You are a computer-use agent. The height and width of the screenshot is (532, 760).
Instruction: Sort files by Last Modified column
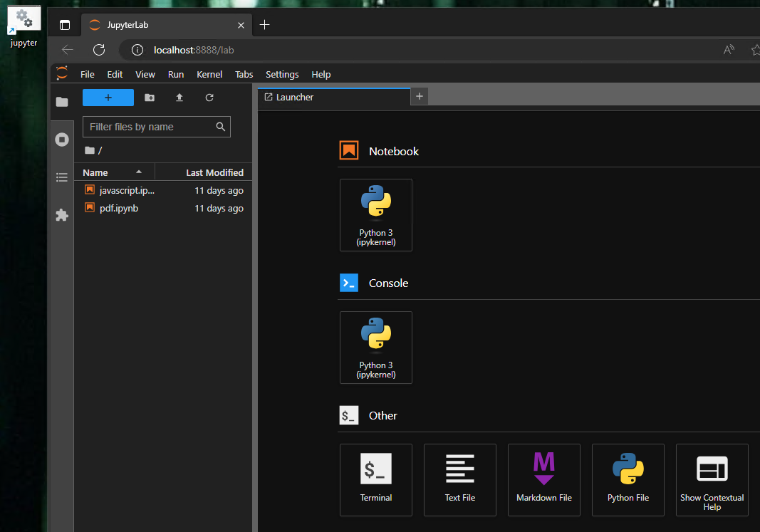point(214,172)
